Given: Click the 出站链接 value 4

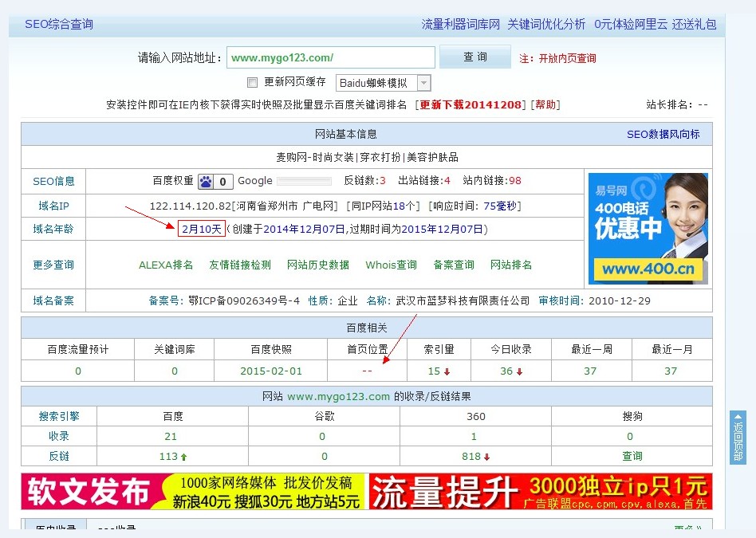Looking at the screenshot, I should click(x=447, y=181).
